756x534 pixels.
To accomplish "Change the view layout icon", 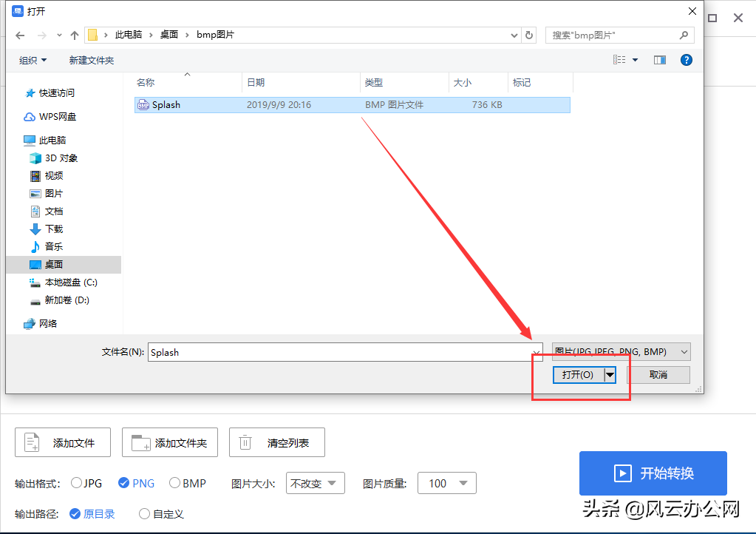I will point(619,60).
